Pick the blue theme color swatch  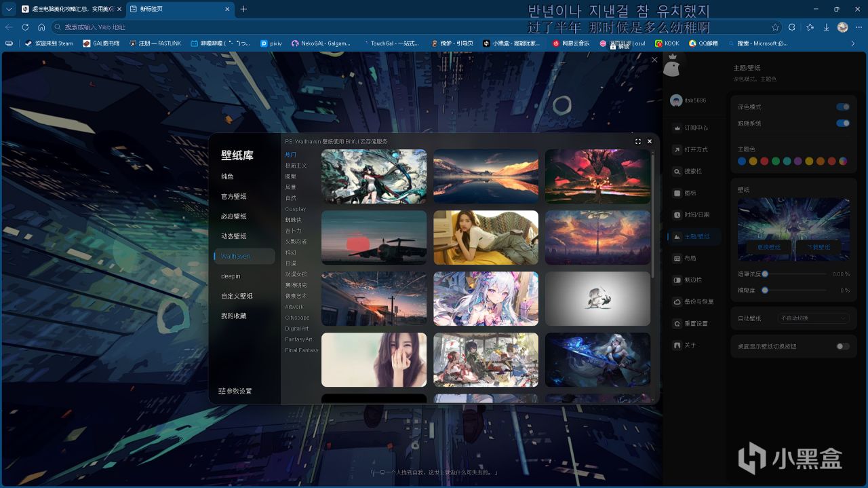coord(742,161)
